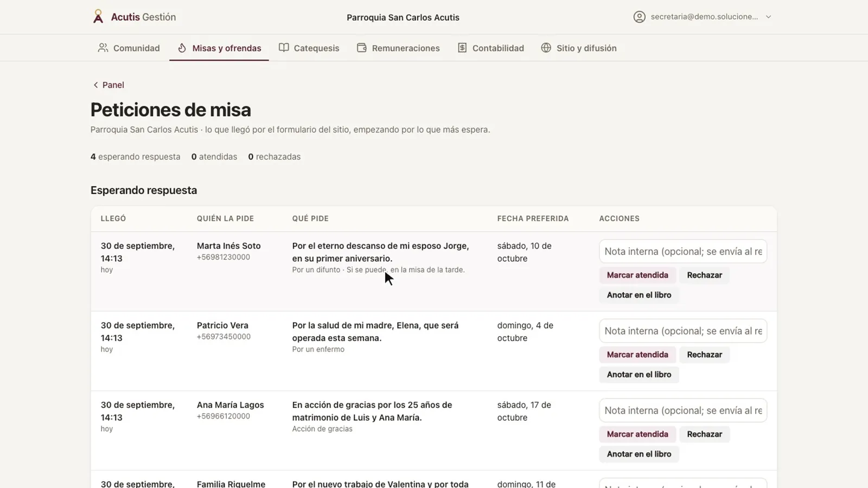Image resolution: width=868 pixels, height=488 pixels.
Task: Reject Patricio Vera's mass petition
Action: [704, 355]
